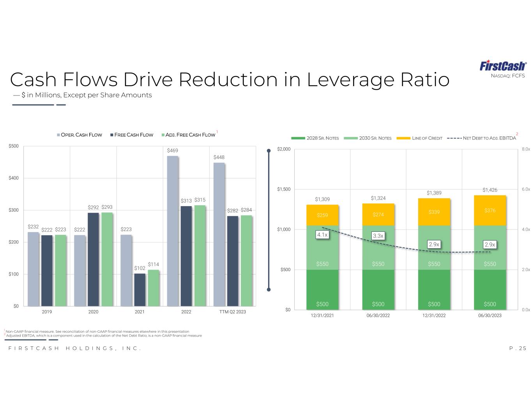Screen dimensions: 532x411
Task: Select the 3.3x leverage ratio data label
Action: tap(378, 236)
